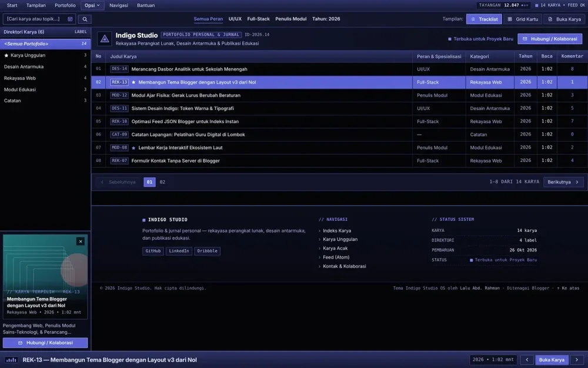Click star icon on REK-13 row

pos(133,82)
